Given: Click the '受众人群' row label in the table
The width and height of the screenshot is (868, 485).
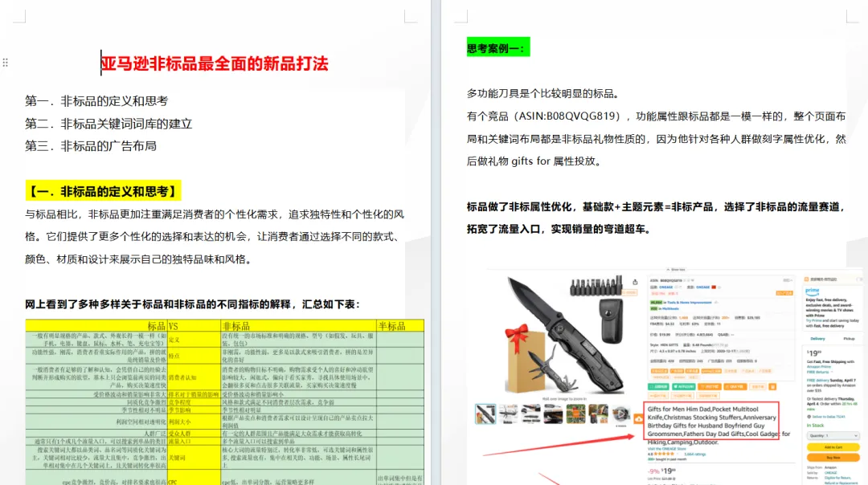Looking at the screenshot, I should [x=179, y=434].
